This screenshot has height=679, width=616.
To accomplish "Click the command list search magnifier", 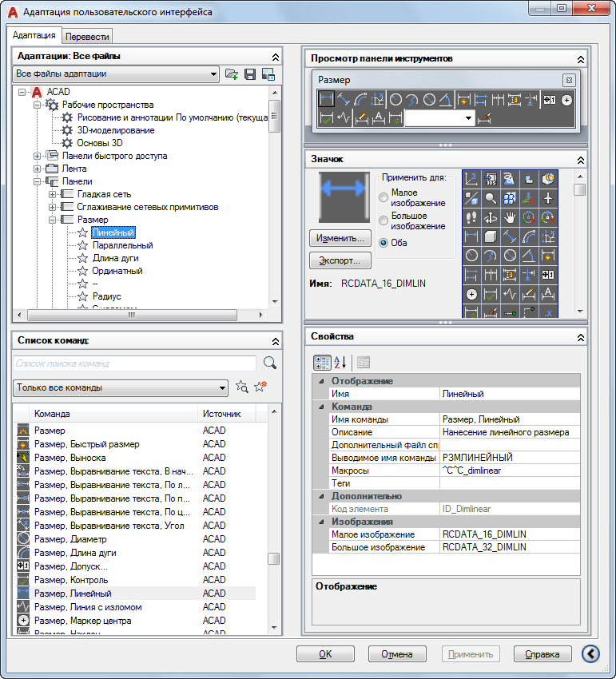I will (x=270, y=363).
